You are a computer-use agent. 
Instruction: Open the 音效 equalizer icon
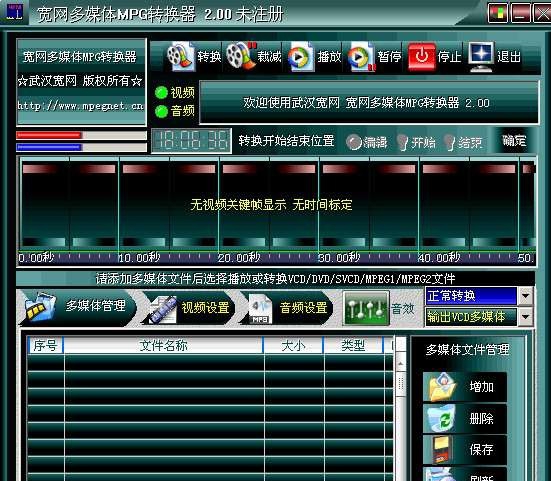[x=365, y=308]
